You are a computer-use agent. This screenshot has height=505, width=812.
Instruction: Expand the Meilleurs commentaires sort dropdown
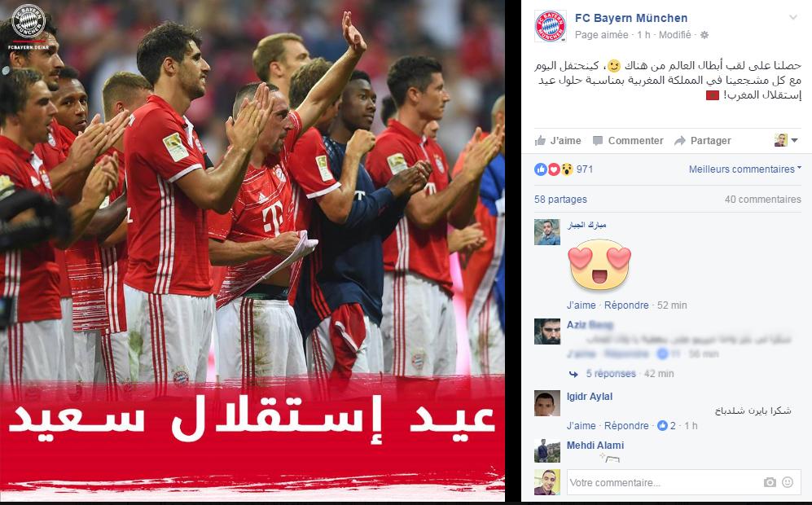744,169
